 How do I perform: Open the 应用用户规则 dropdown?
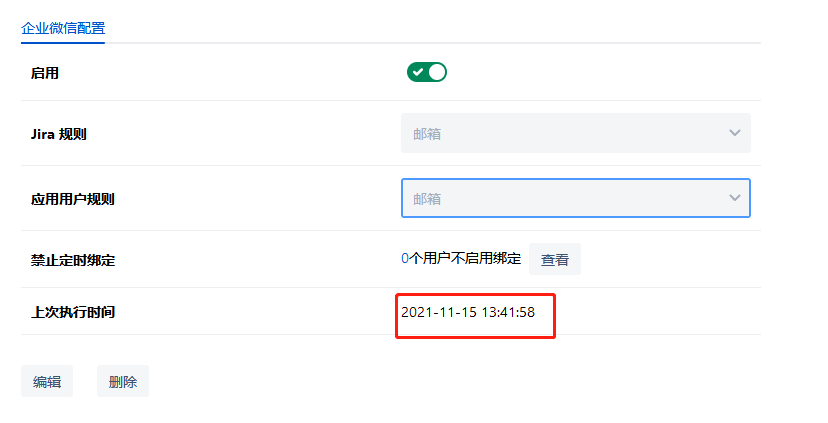coord(575,198)
